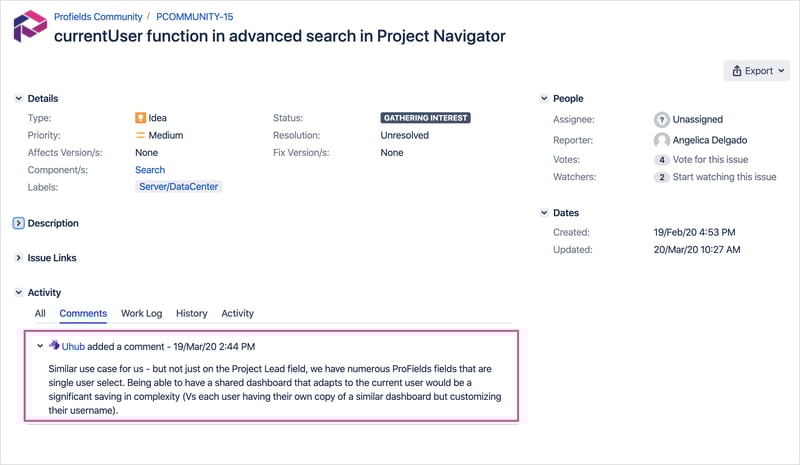Expand the Description section

[18, 223]
